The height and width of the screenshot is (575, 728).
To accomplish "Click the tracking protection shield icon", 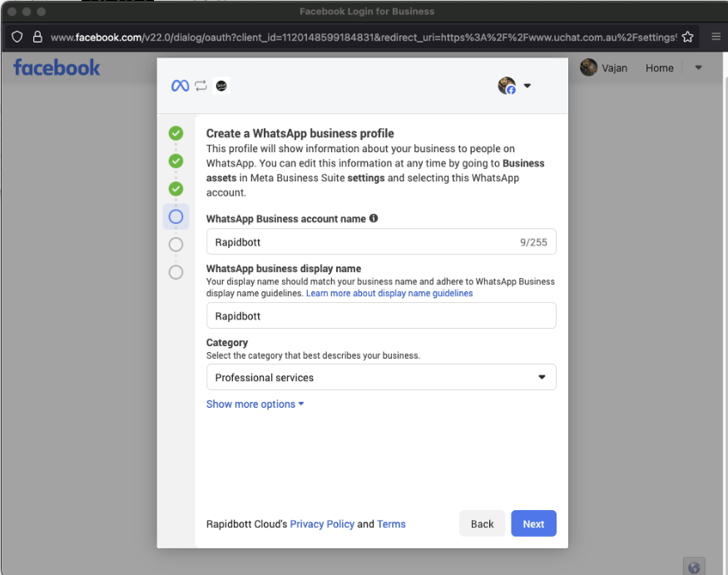I will (x=17, y=37).
